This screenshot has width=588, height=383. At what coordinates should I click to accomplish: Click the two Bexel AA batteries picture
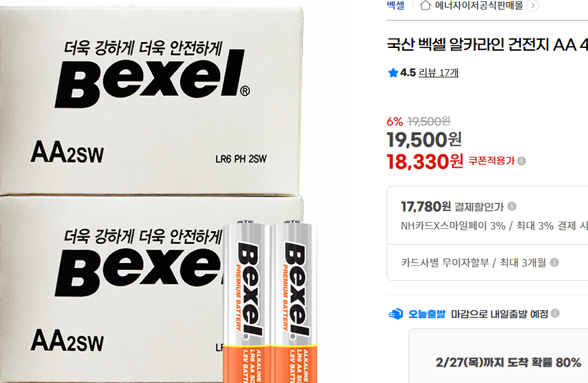(x=270, y=301)
